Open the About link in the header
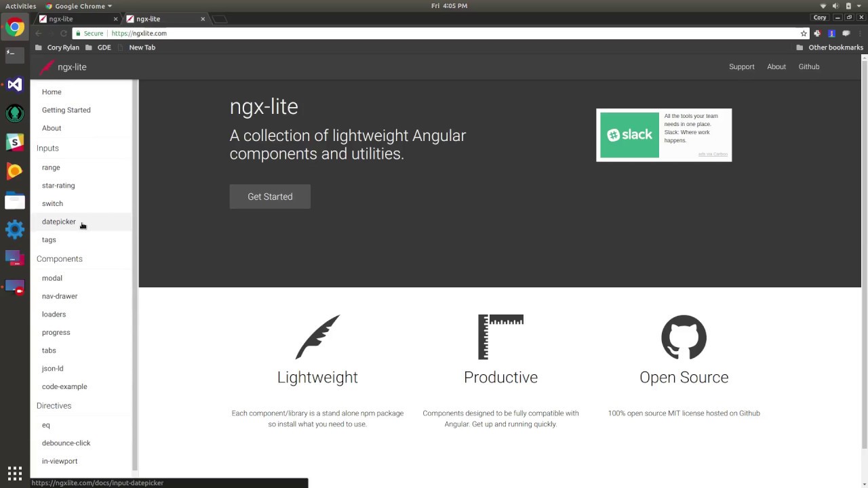 pos(776,66)
